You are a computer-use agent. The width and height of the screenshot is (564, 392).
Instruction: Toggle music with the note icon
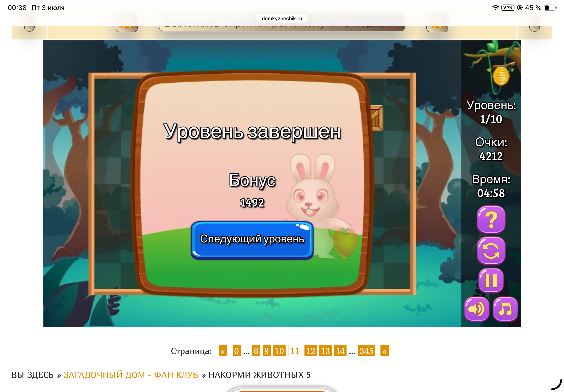tap(505, 309)
